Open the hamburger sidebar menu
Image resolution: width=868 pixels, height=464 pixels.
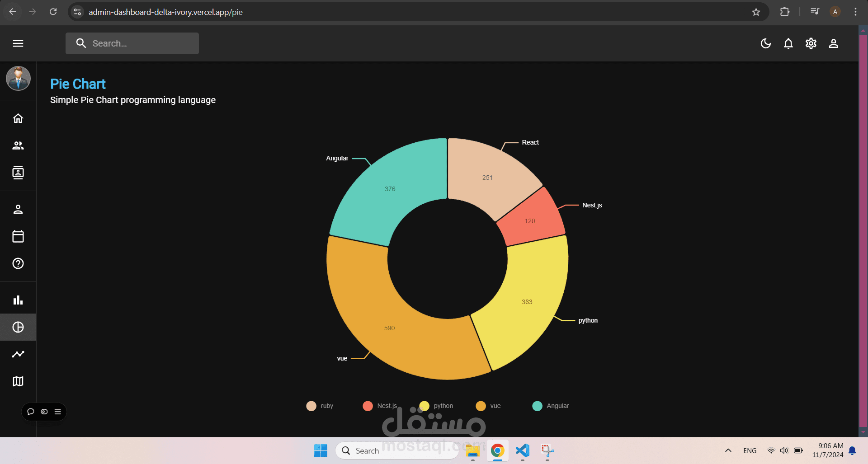pyautogui.click(x=18, y=43)
